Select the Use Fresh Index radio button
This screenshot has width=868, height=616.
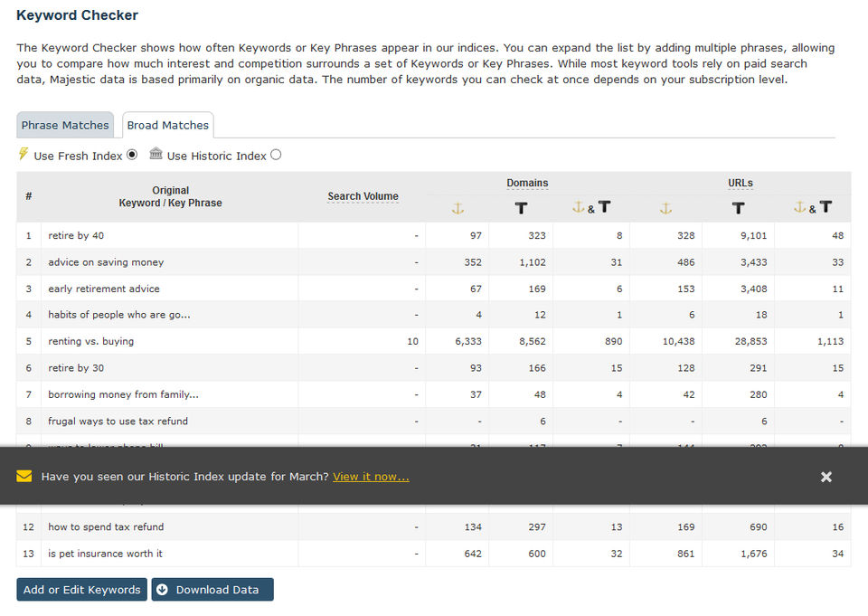(x=132, y=155)
